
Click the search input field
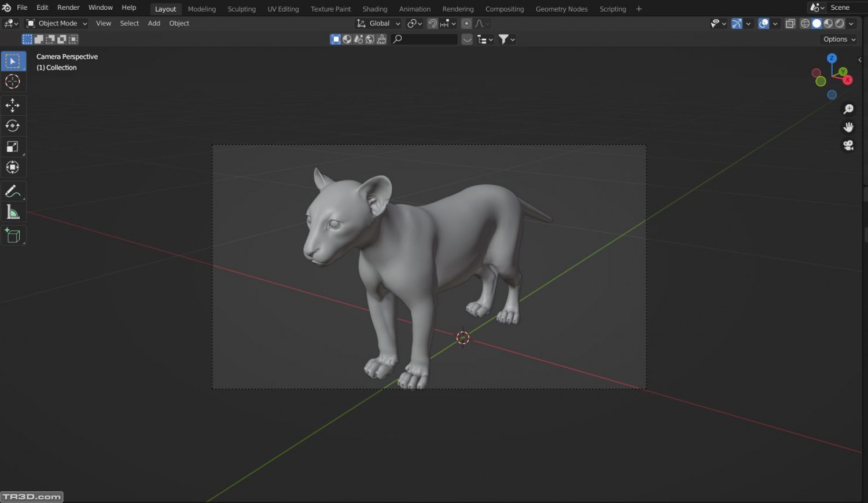click(x=428, y=39)
